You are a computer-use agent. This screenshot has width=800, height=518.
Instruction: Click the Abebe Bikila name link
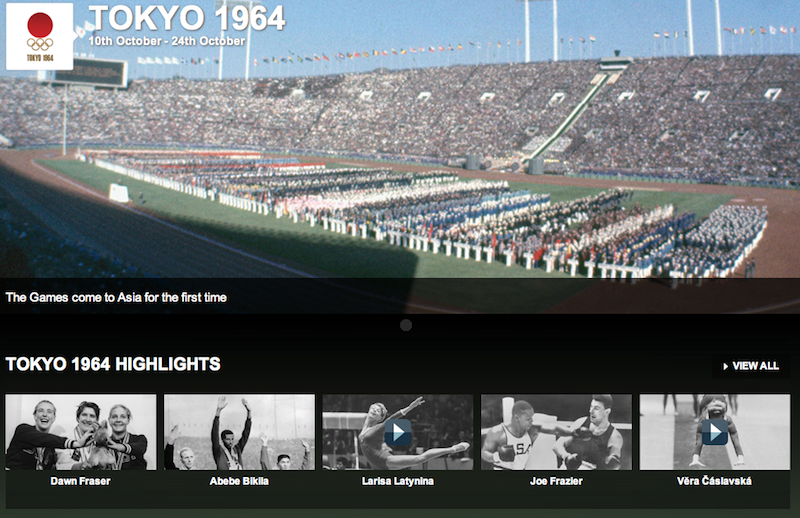239,481
